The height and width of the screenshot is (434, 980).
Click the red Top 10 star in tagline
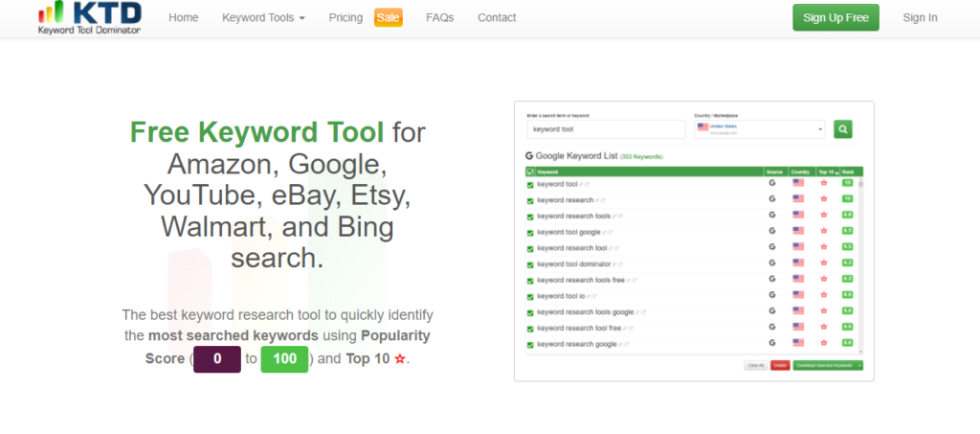(400, 359)
